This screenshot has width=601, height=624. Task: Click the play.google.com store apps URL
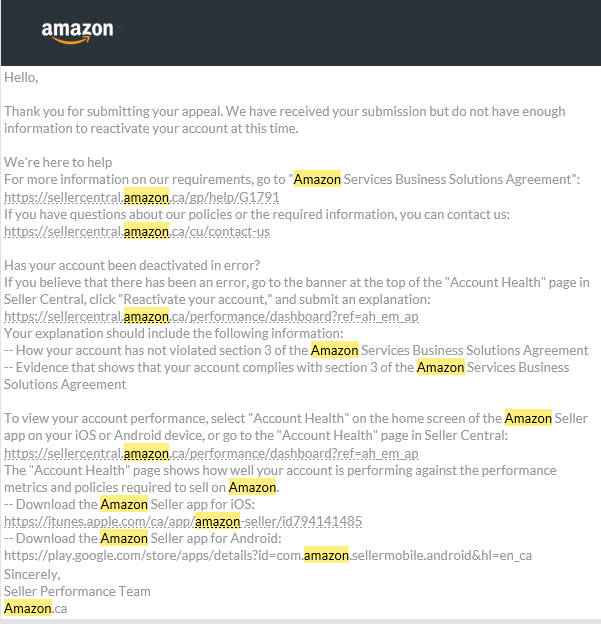(x=268, y=556)
